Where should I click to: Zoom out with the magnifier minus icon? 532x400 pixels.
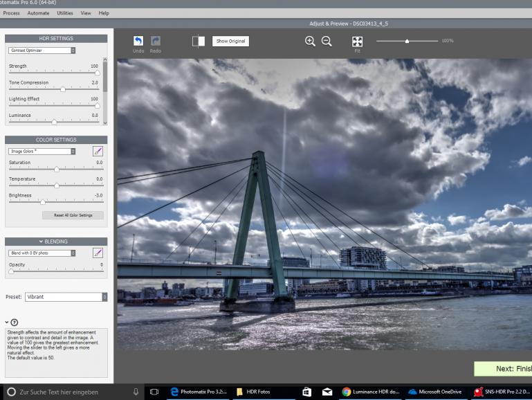coord(327,42)
